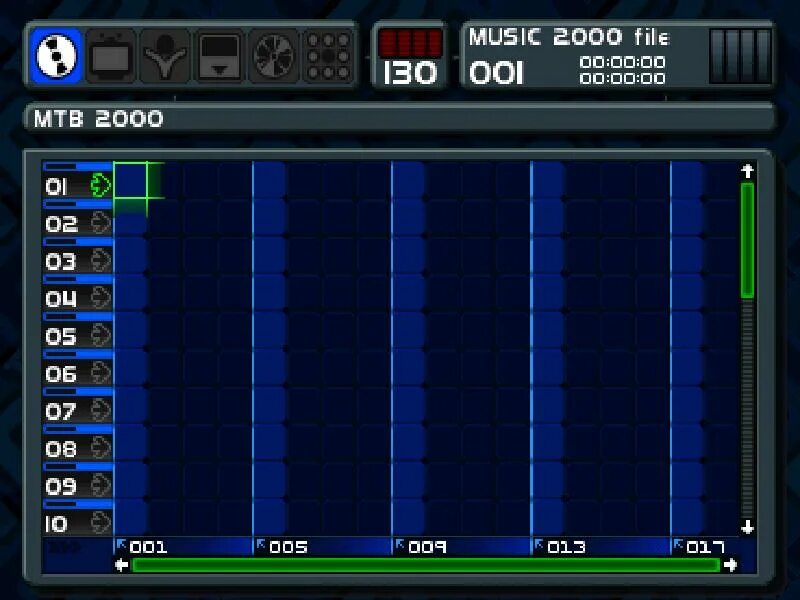Click the 130 tempo display
The width and height of the screenshot is (800, 600).
pos(410,73)
